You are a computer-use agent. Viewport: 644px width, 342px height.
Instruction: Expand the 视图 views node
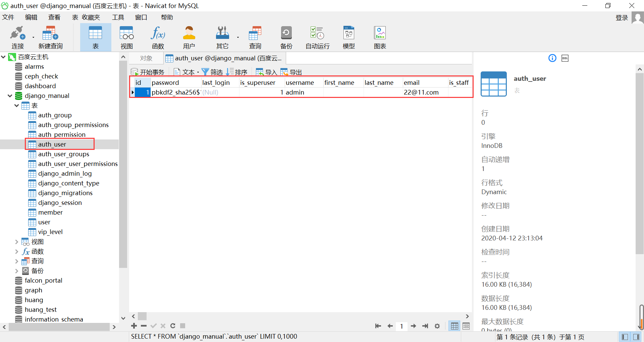click(17, 242)
